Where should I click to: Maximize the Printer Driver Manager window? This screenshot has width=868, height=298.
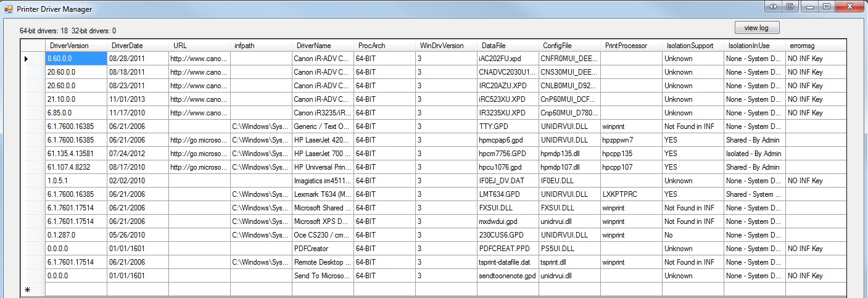[x=826, y=6]
